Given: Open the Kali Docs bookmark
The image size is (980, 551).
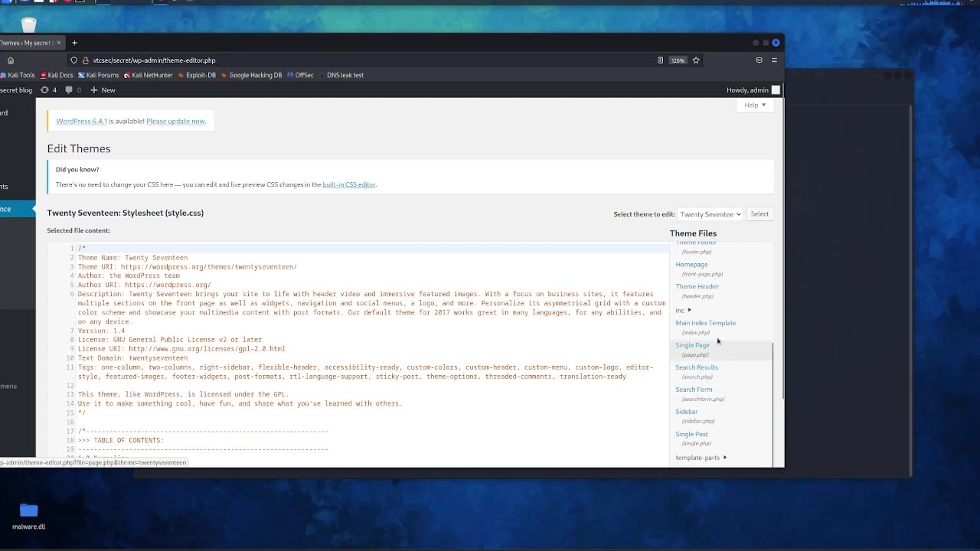Looking at the screenshot, I should click(57, 75).
